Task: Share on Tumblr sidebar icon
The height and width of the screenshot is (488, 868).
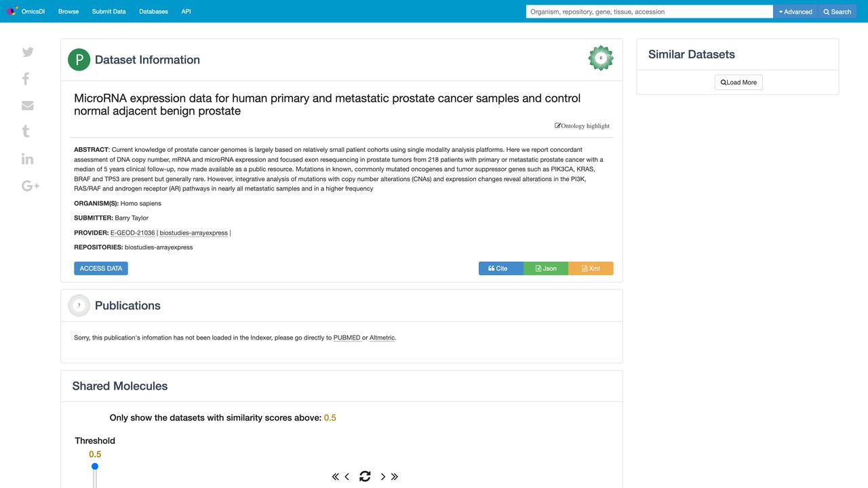Action: pyautogui.click(x=26, y=131)
